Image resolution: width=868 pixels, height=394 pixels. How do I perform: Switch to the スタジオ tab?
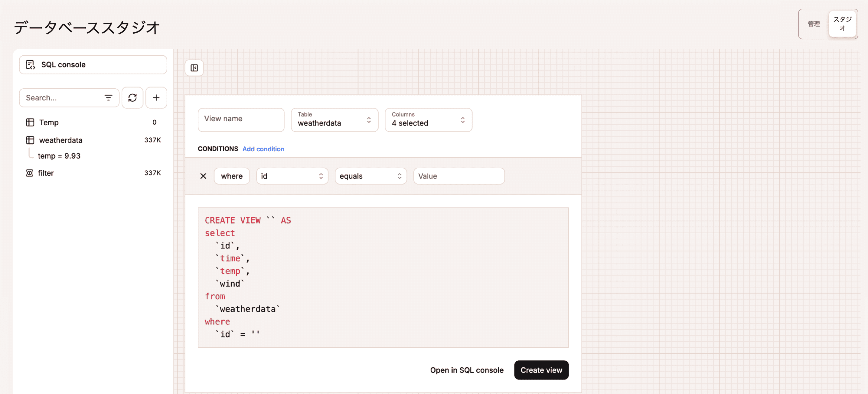(x=842, y=24)
